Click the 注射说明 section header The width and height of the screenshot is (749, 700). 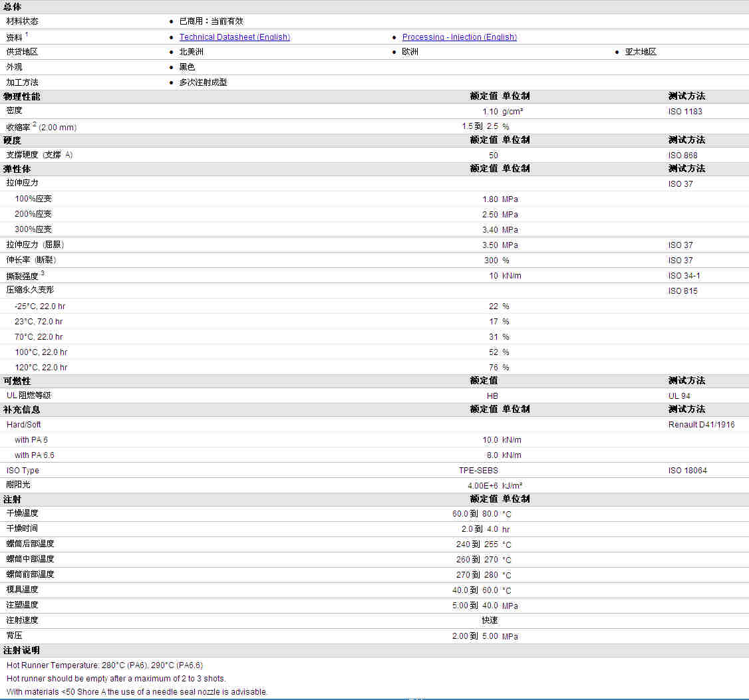(21, 650)
